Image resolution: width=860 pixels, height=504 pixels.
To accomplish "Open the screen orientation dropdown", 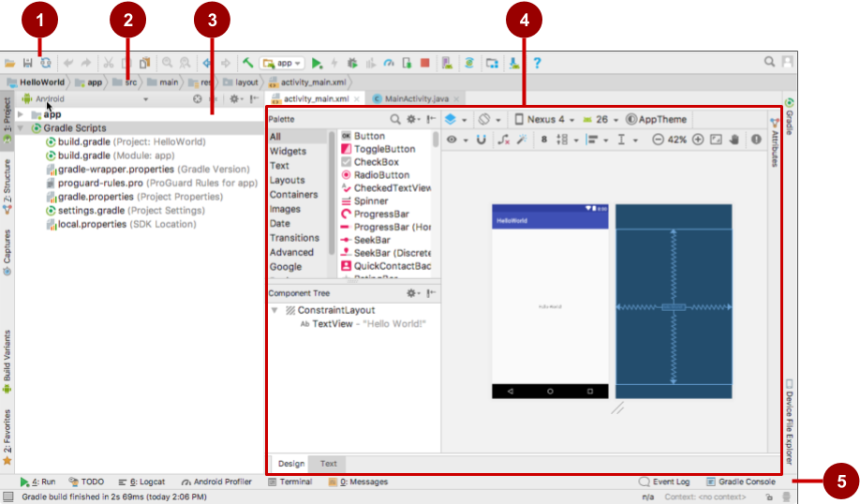I will tap(490, 120).
